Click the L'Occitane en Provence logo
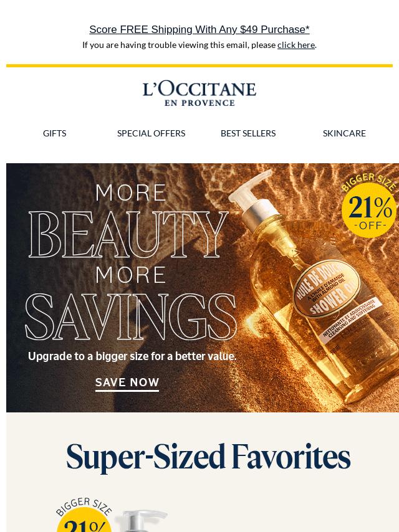The width and height of the screenshot is (399, 532). [199, 94]
